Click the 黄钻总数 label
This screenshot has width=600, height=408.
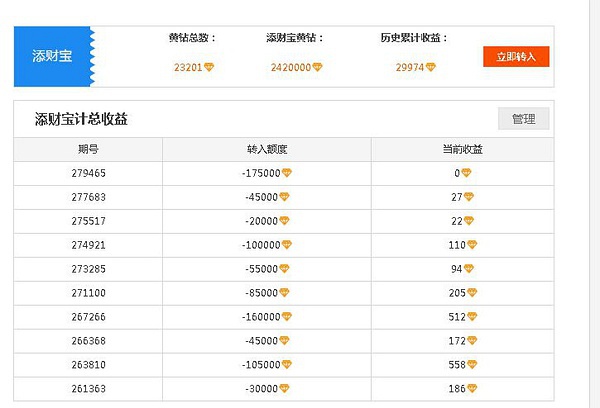pos(192,38)
